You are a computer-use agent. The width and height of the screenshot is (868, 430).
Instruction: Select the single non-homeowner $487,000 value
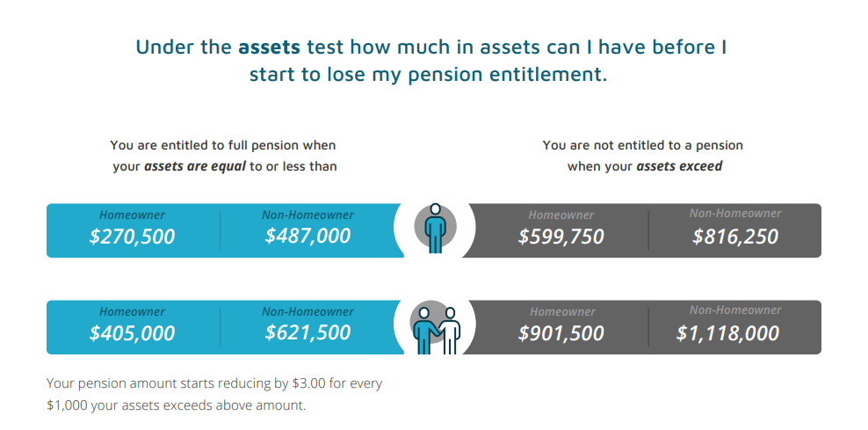(307, 236)
